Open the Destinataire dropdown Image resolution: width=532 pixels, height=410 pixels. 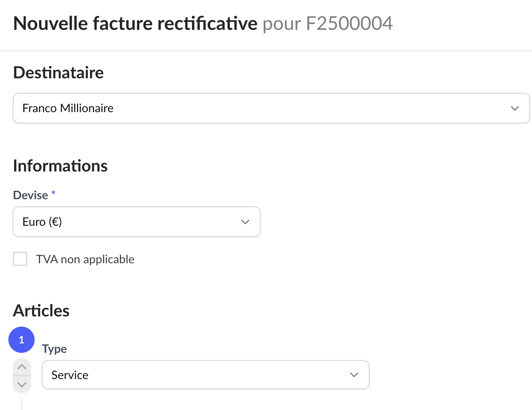pyautogui.click(x=255, y=109)
